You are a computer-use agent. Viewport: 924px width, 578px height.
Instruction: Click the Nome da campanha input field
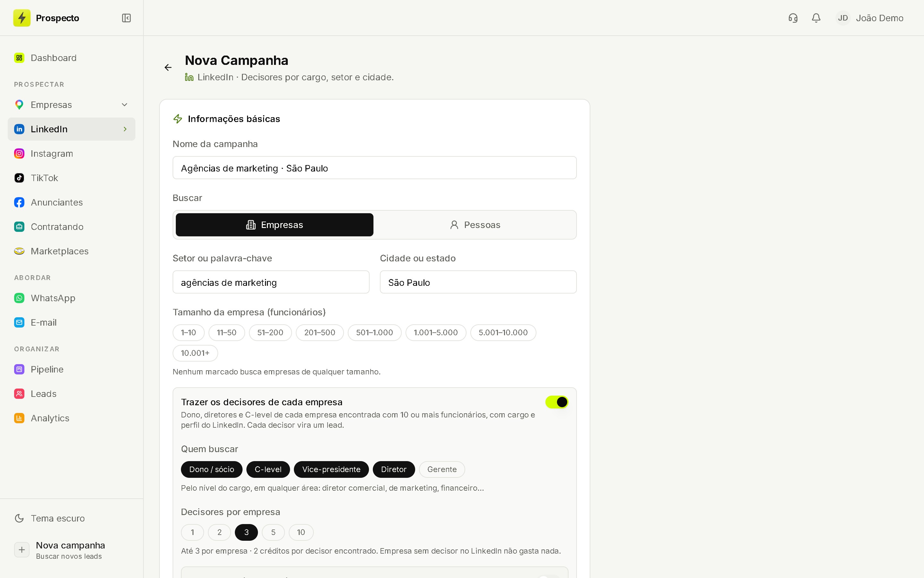[x=374, y=168]
